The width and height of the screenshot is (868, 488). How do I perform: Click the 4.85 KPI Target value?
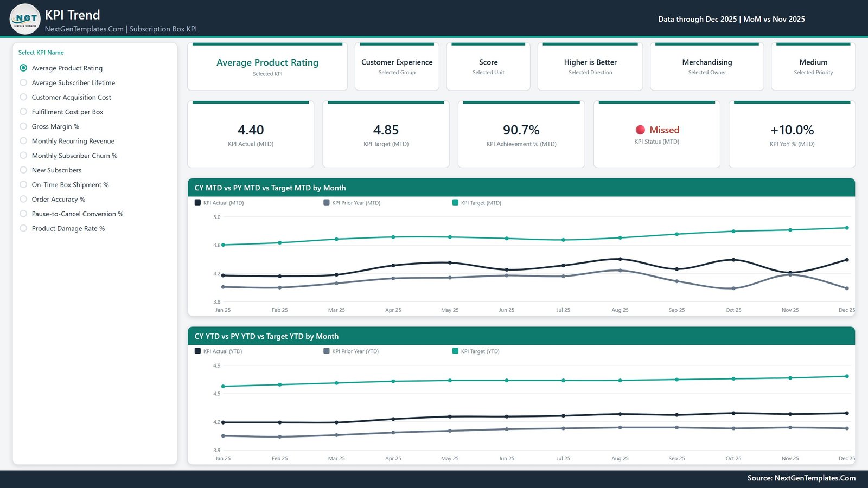386,130
